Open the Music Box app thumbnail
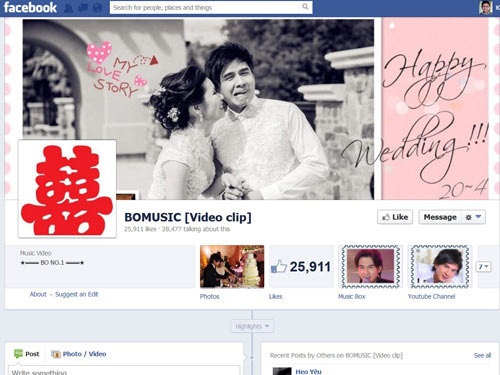Viewport: 500px width, 375px height. [x=370, y=266]
